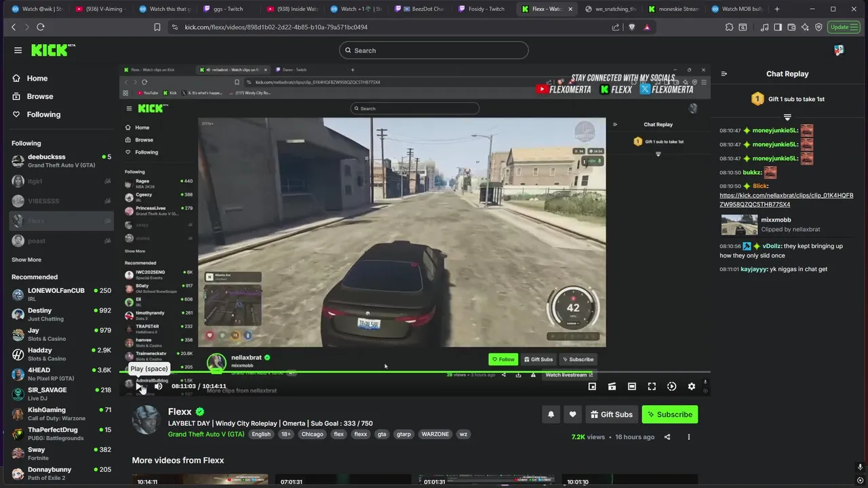Viewport: 868px width, 488px height.
Task: Switch to the Fosidy - Twitch tab
Action: pyautogui.click(x=481, y=9)
